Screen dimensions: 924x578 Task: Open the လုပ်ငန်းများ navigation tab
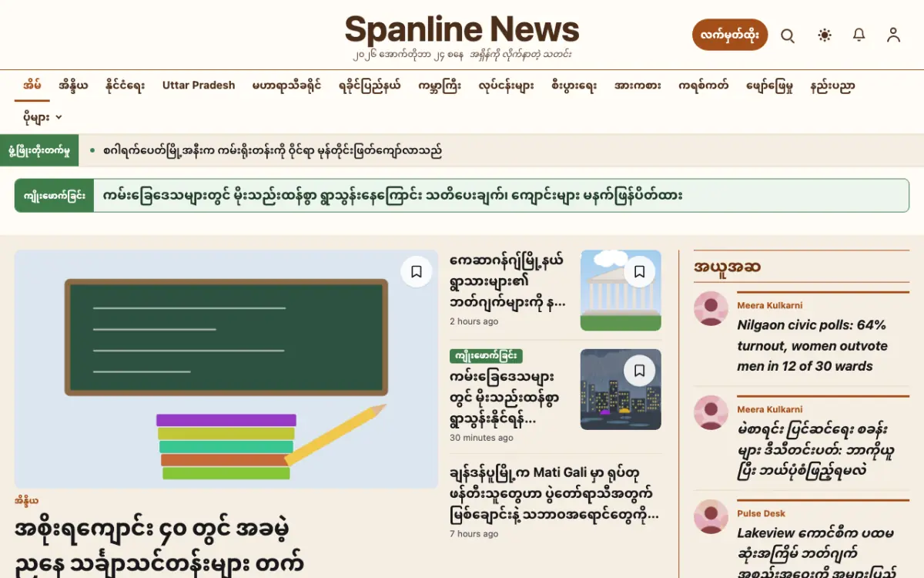point(506,86)
